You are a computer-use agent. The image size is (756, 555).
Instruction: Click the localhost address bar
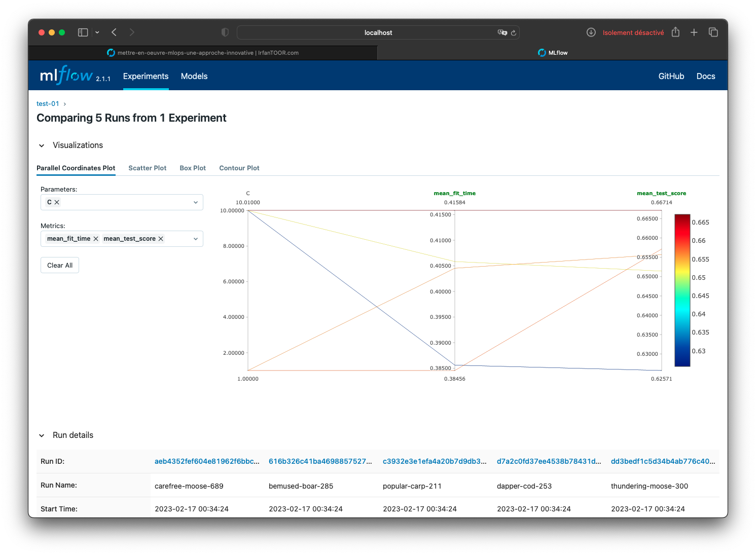point(378,32)
